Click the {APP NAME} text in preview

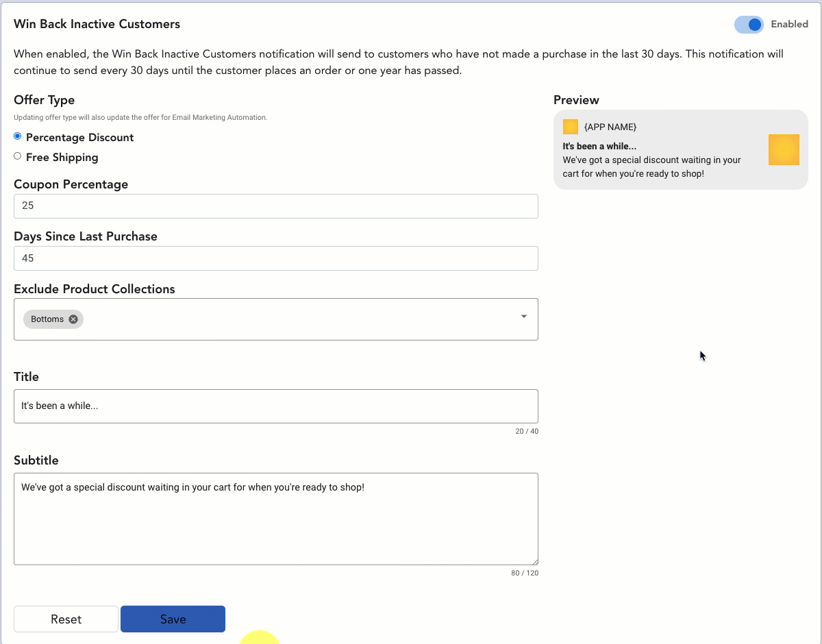click(x=610, y=127)
